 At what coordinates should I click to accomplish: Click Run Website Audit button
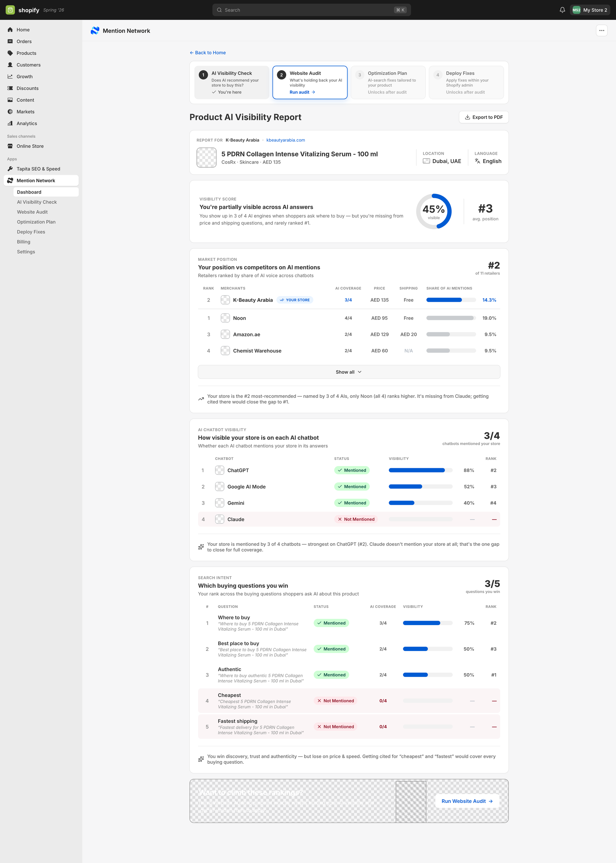(467, 801)
